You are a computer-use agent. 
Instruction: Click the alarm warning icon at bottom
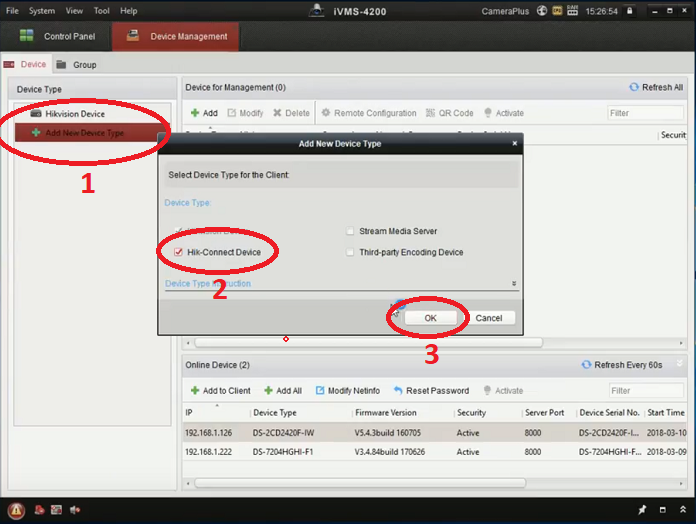[16, 510]
